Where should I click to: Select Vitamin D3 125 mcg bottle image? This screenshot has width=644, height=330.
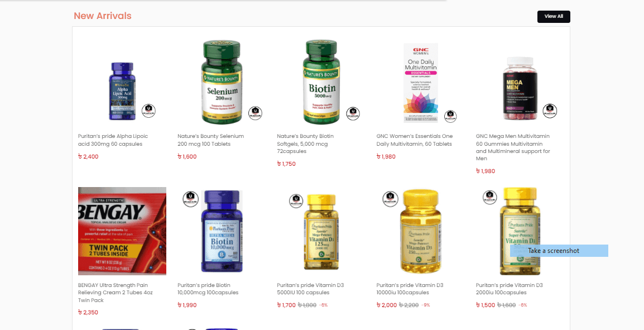[x=321, y=232]
